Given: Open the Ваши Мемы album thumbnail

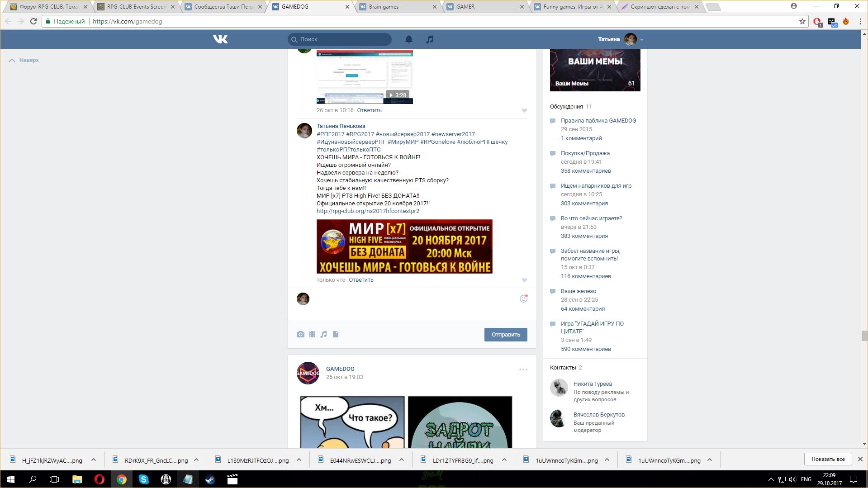Looking at the screenshot, I should click(595, 70).
